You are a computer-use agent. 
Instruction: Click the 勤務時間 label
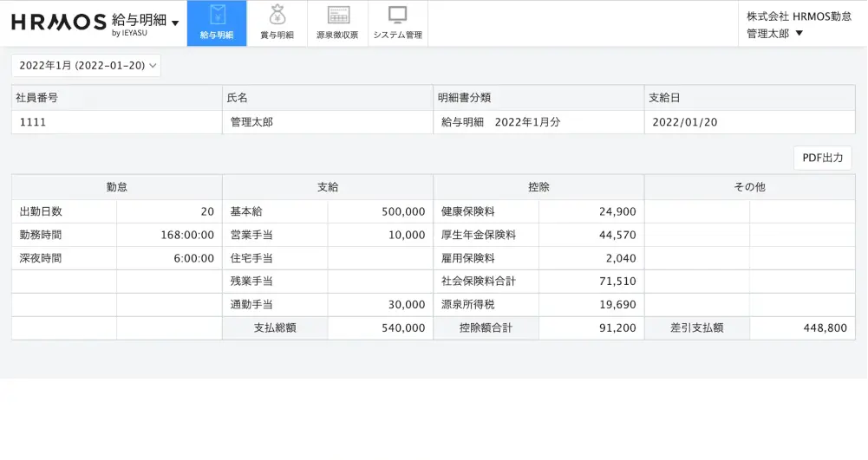(x=41, y=235)
